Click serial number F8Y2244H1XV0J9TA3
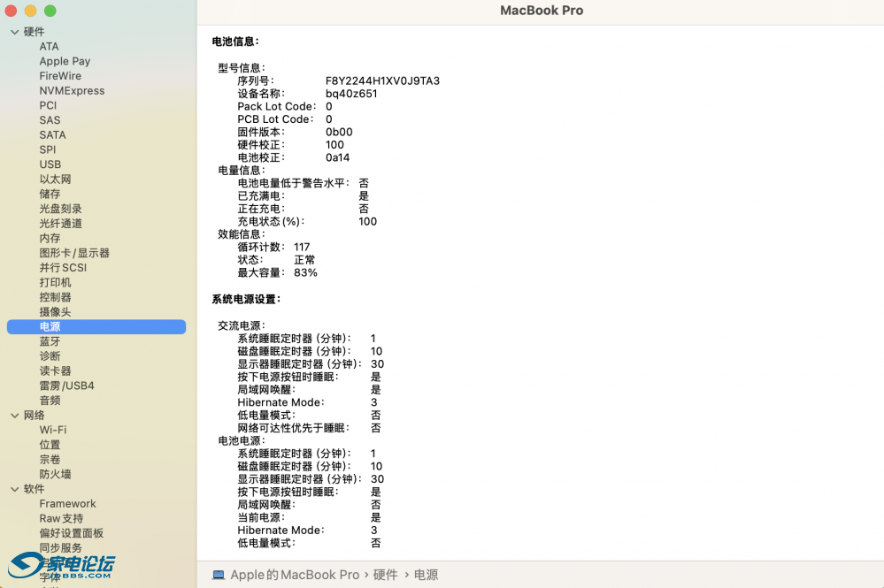 tap(382, 81)
